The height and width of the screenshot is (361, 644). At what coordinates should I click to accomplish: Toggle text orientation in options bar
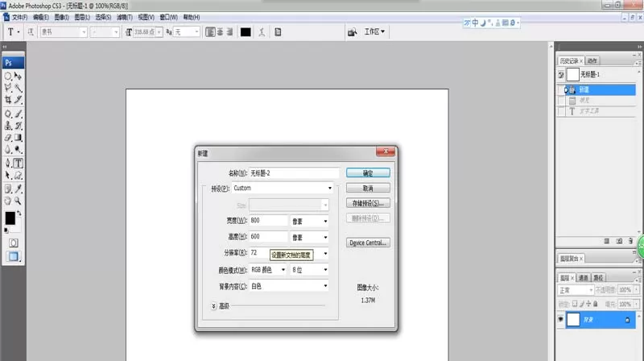pyautogui.click(x=31, y=32)
